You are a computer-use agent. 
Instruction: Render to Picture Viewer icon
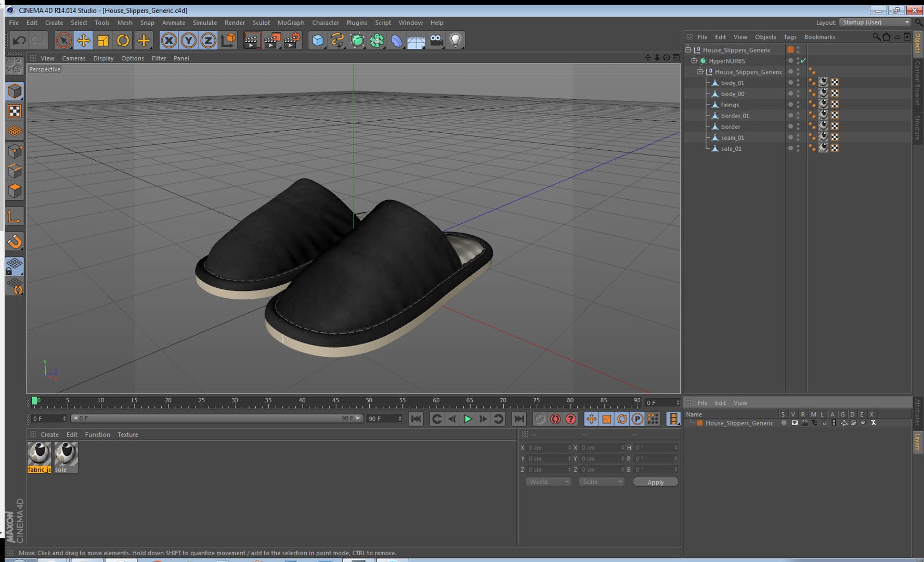[272, 40]
